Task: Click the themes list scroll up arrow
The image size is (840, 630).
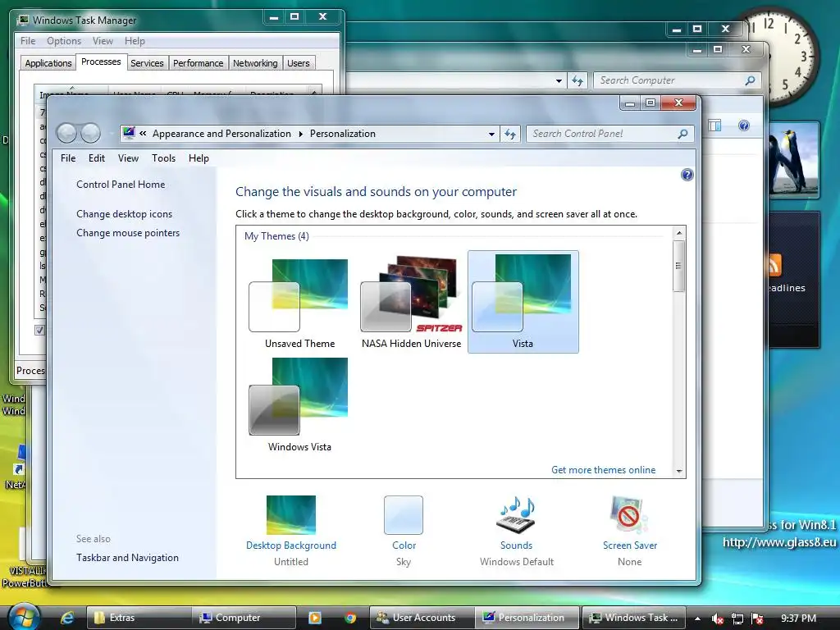Action: point(678,233)
